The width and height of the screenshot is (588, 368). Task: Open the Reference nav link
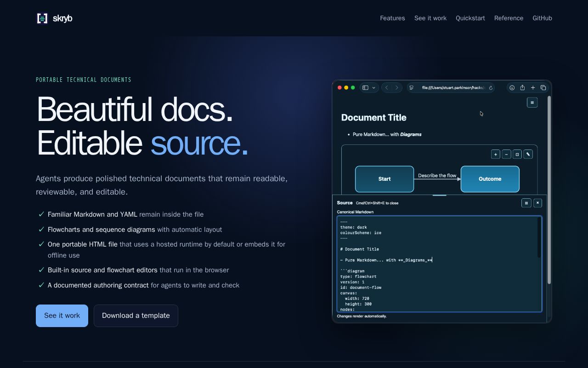pyautogui.click(x=509, y=18)
